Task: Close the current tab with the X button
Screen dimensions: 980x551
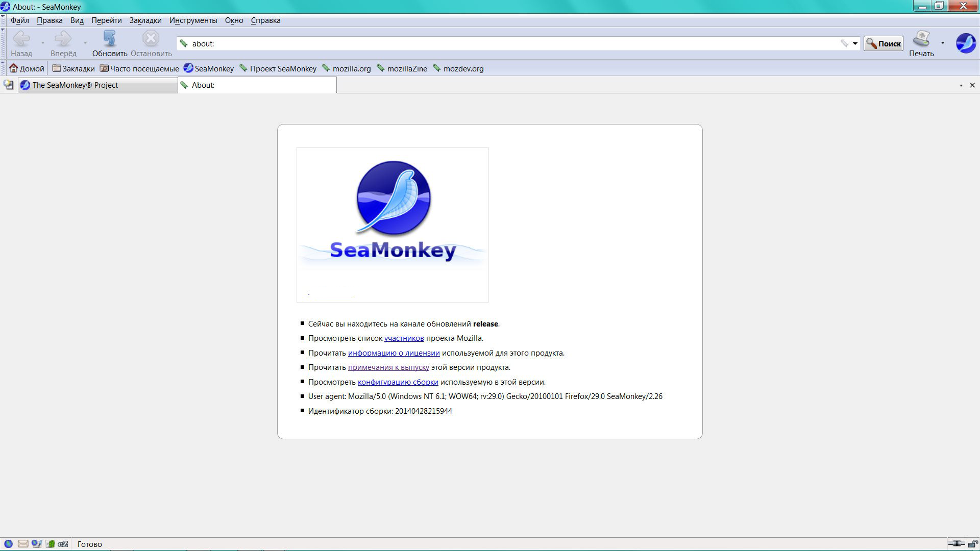Action: pyautogui.click(x=972, y=85)
